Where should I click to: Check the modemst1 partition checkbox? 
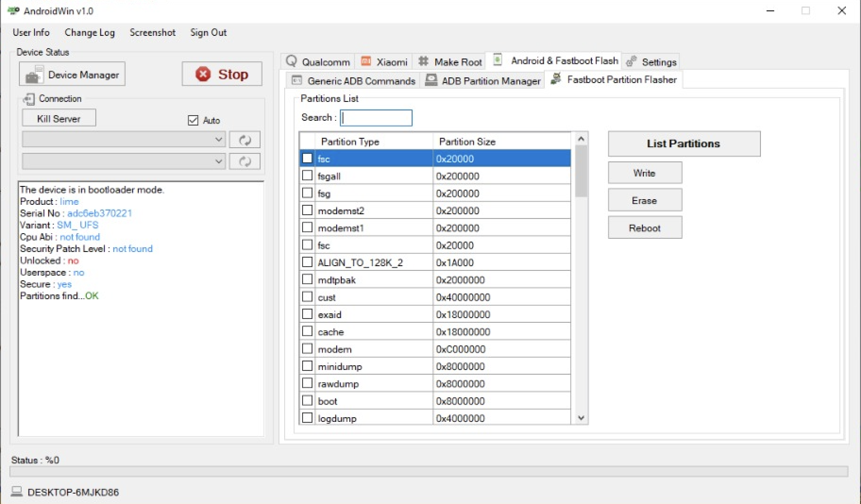(x=307, y=227)
